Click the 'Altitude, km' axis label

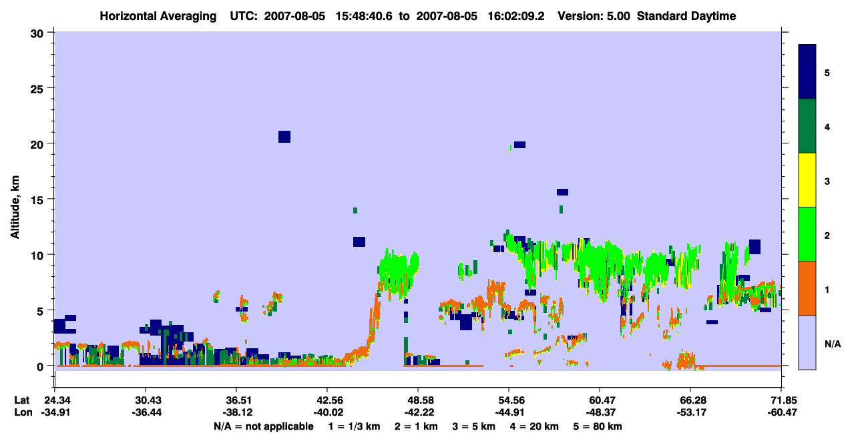pos(15,206)
